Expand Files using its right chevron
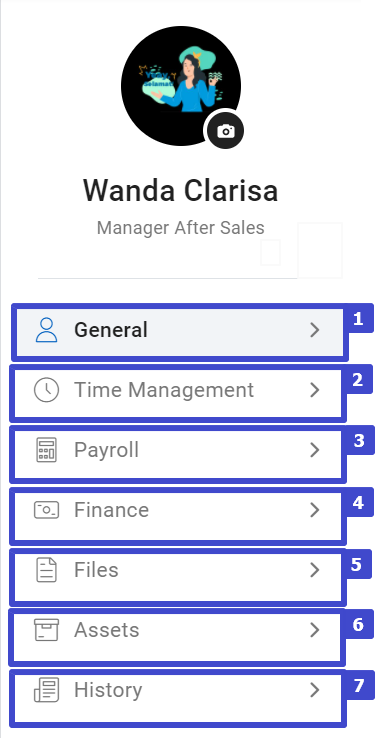Screen dimensions: 389x738 [x=315, y=570]
